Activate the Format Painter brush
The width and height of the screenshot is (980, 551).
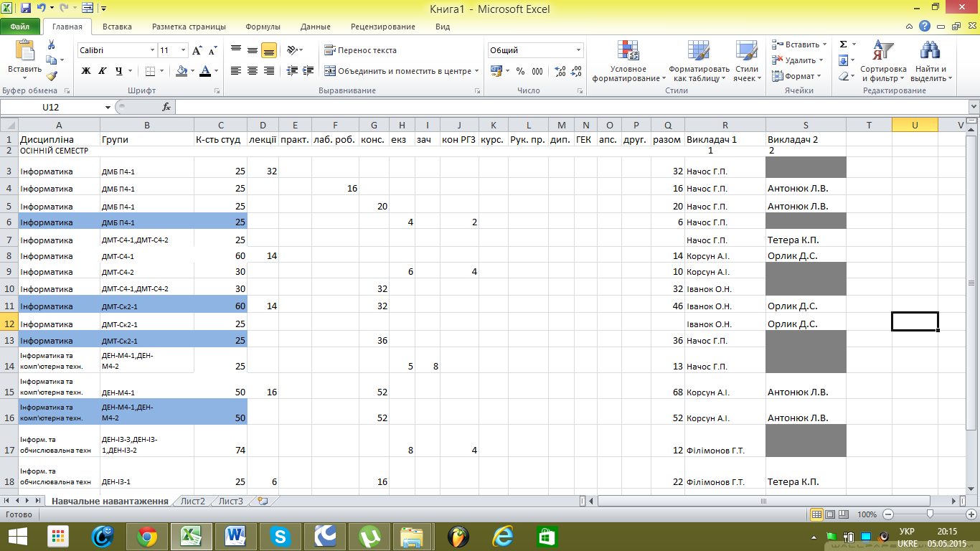[x=51, y=76]
